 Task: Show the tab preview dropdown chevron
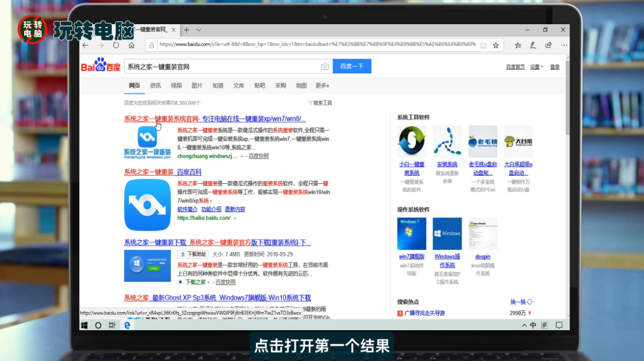[x=199, y=30]
